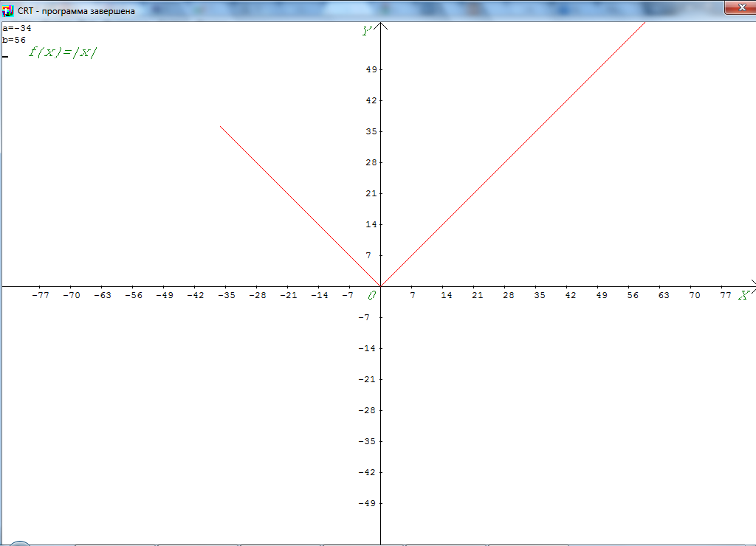Click the 14 label on Y axis
Screen dimensions: 756x546
coord(371,224)
